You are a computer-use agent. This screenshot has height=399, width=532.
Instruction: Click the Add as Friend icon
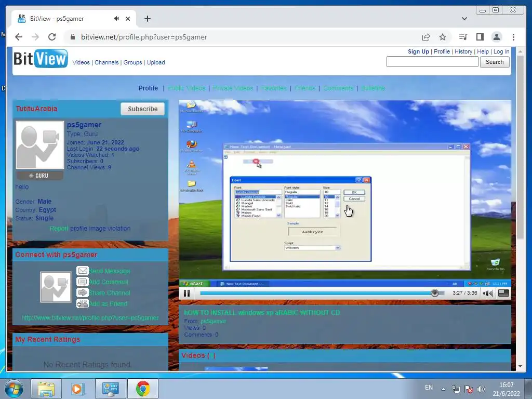tap(83, 303)
